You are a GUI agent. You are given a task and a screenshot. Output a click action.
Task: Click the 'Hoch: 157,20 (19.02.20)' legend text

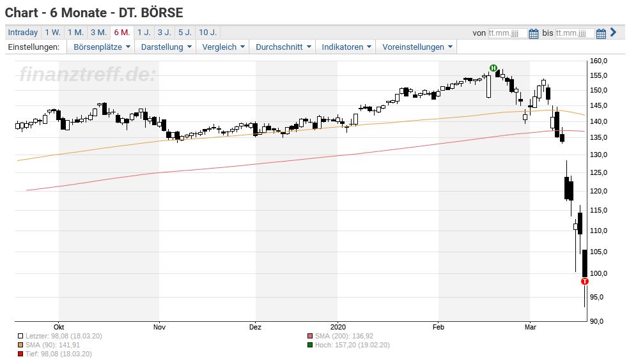352,345
